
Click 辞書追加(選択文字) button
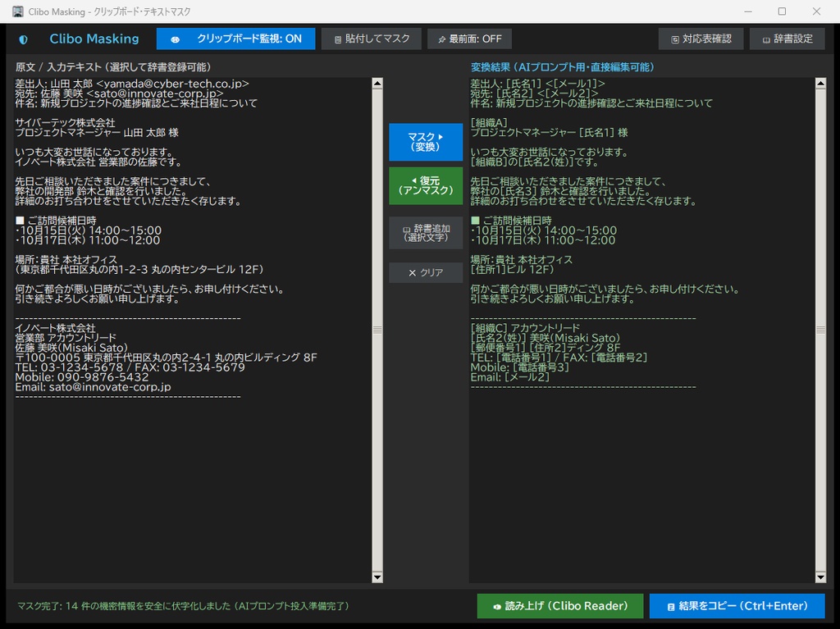[x=426, y=233]
